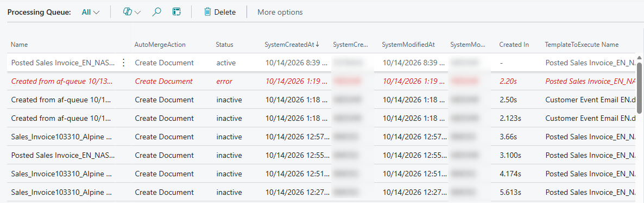This screenshot has width=644, height=203.
Task: Click the 2.123s Created In value
Action: tap(510, 118)
